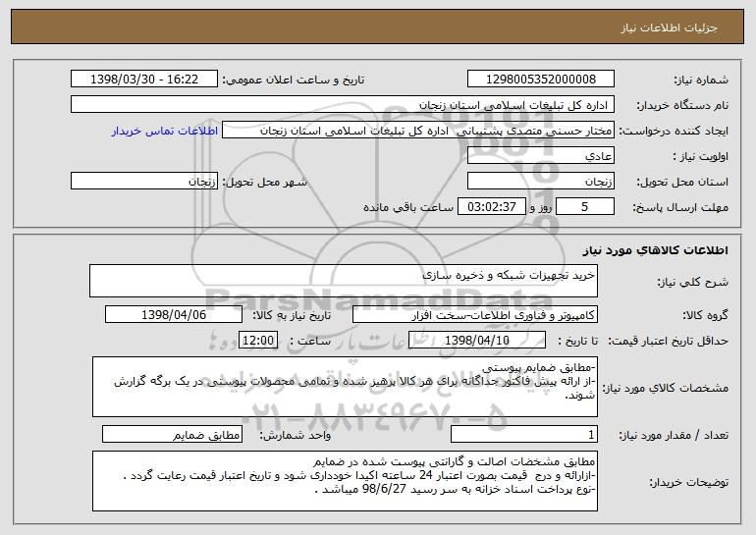Viewport: 756px width, 535px height.
Task: Open the اطلاعات تماس خریدار link
Action: click(165, 132)
